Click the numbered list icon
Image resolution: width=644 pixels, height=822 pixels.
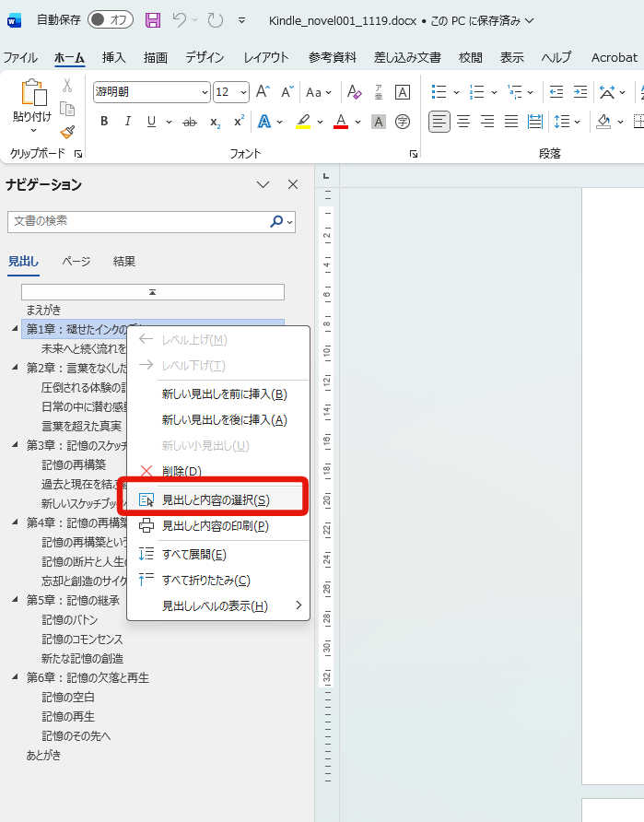476,92
